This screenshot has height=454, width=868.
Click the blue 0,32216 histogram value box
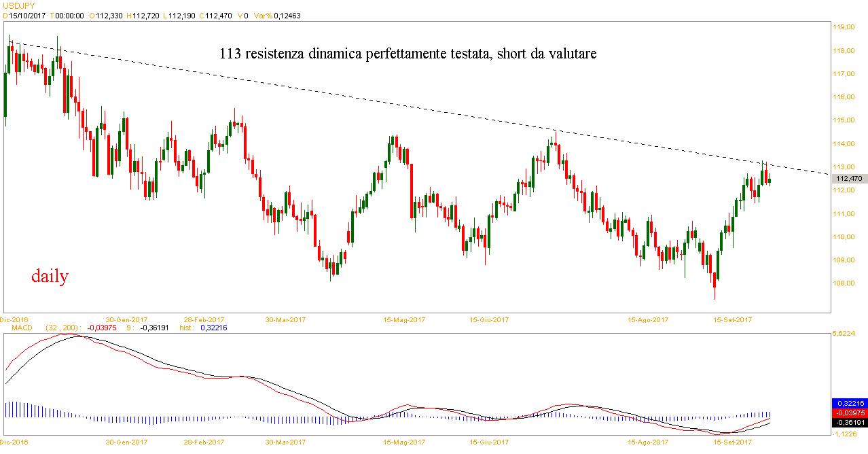[x=849, y=403]
